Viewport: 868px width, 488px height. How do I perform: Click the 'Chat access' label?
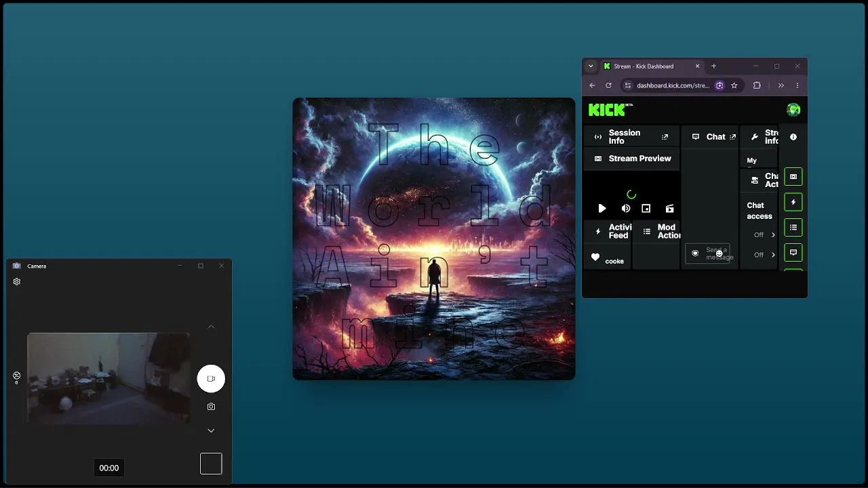pyautogui.click(x=759, y=211)
